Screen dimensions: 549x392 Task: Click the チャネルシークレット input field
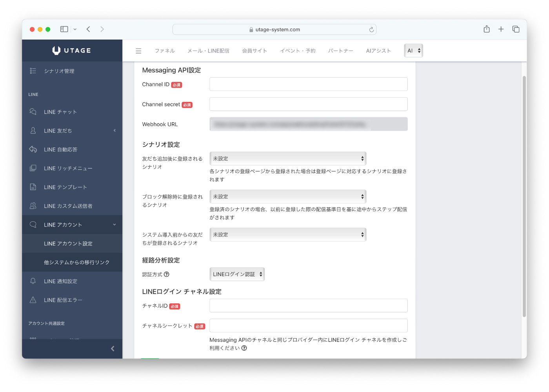309,326
